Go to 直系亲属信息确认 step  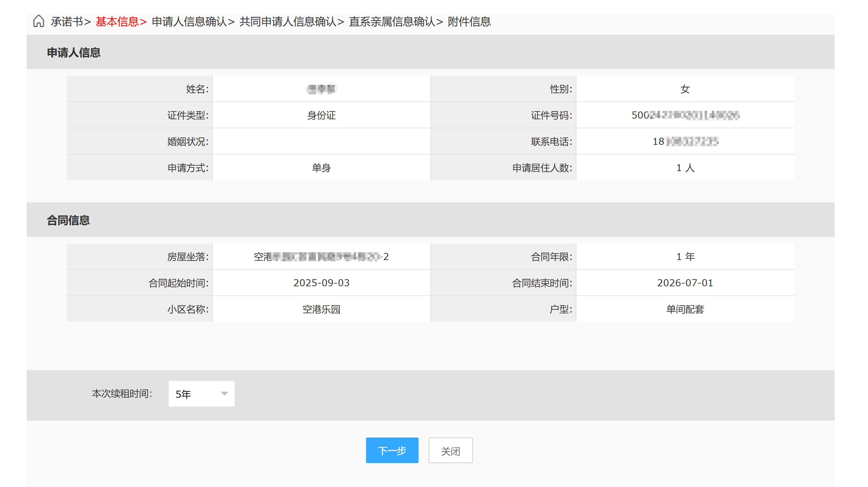[392, 22]
